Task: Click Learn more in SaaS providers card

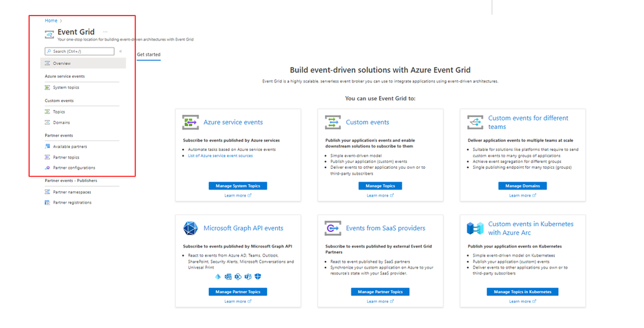Action: pos(380,302)
